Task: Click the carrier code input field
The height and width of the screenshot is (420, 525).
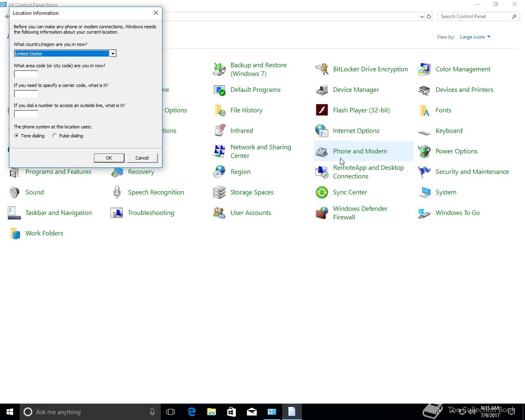Action: (26, 94)
